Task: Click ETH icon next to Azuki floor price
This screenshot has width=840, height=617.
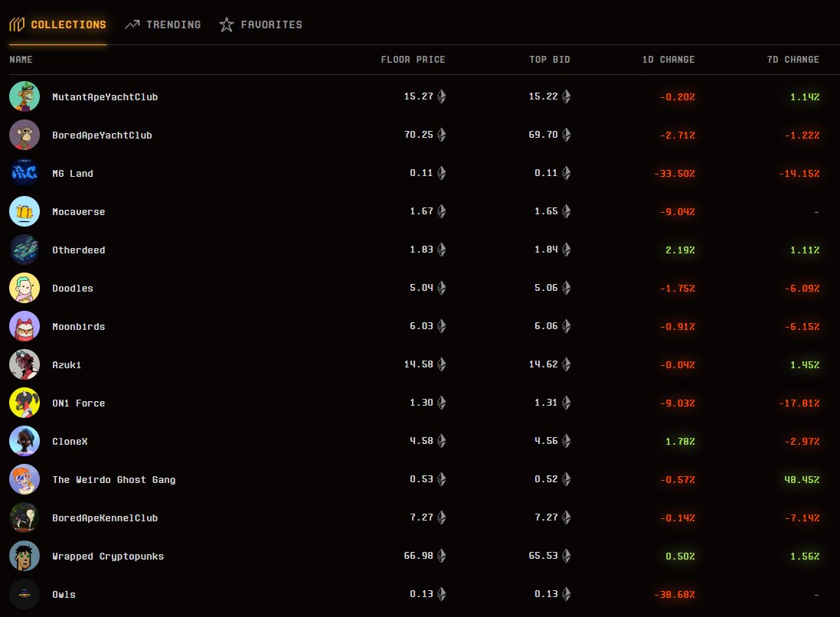Action: click(441, 364)
